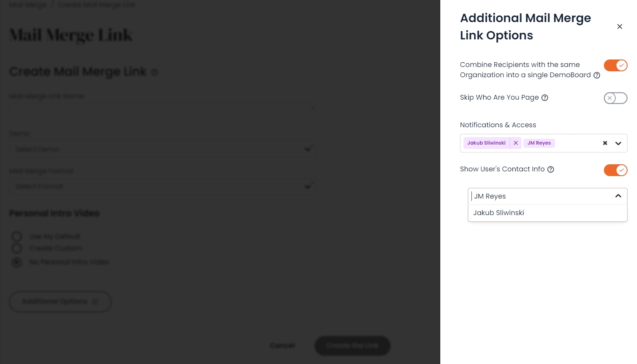Image resolution: width=637 pixels, height=364 pixels.
Task: Enable Skip Who Are You Page
Action: point(615,98)
